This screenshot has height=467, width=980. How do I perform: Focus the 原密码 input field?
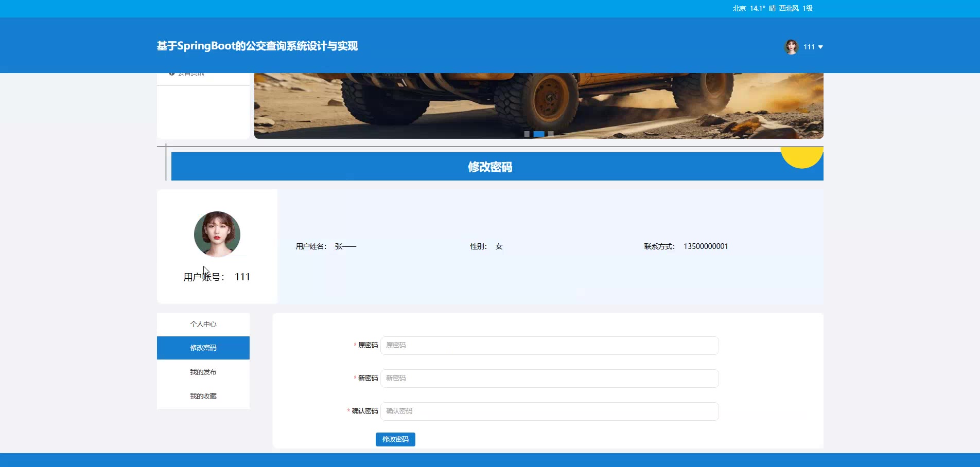coord(550,346)
